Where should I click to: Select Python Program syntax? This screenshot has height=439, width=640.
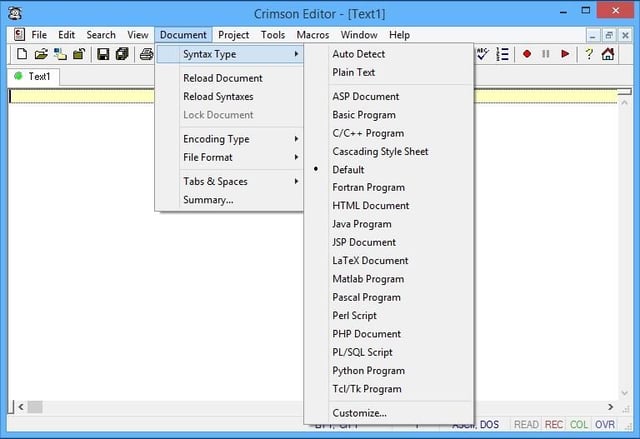[389, 370]
